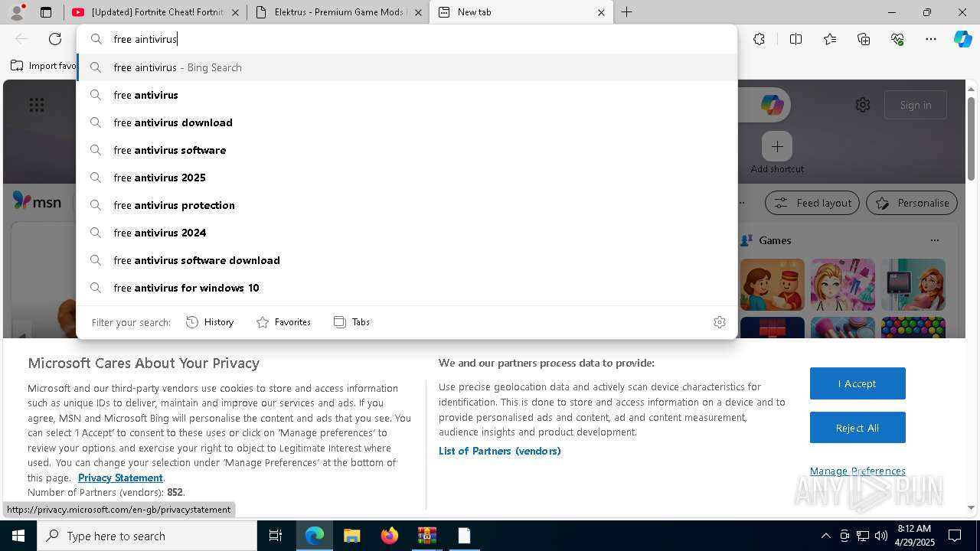980x551 pixels.
Task: Open the Privacy Statement link
Action: (120, 478)
